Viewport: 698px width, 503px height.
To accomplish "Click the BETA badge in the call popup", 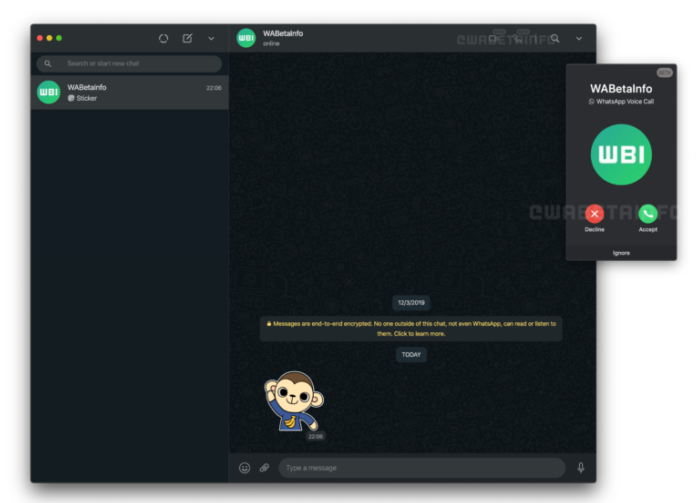I will coord(664,73).
